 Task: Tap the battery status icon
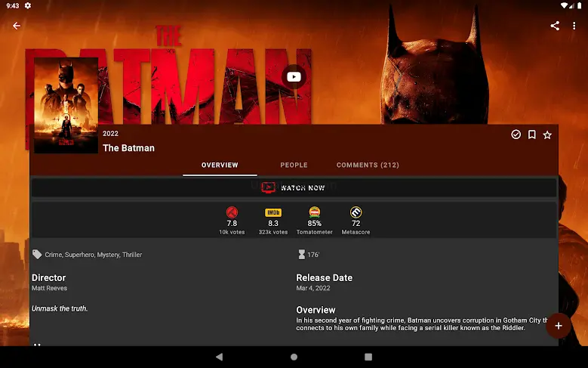click(580, 5)
